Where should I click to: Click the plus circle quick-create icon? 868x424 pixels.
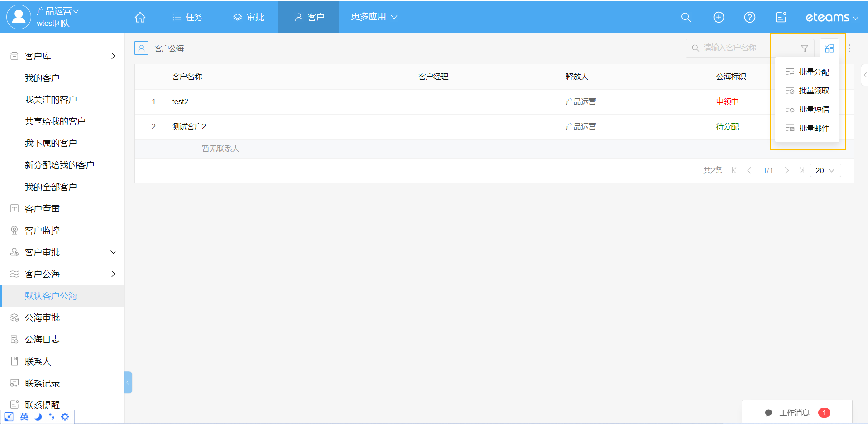718,17
